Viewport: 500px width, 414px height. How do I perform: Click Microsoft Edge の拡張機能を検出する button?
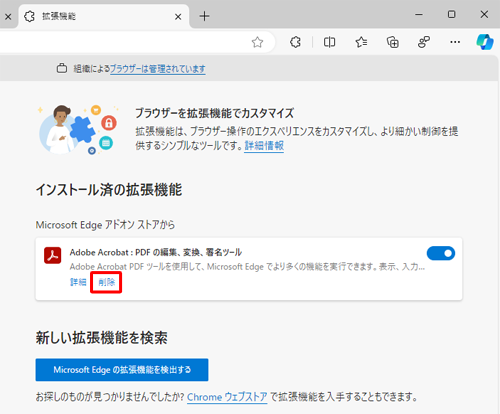point(122,370)
